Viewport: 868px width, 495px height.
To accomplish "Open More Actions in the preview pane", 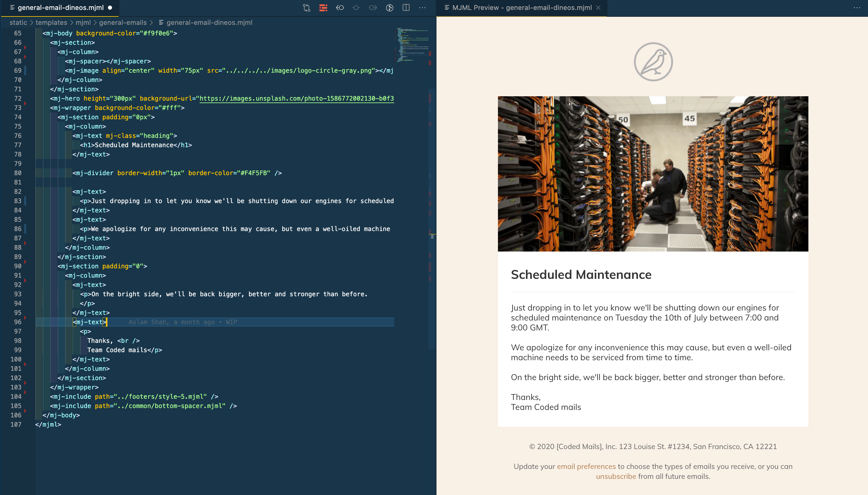I will point(857,7).
